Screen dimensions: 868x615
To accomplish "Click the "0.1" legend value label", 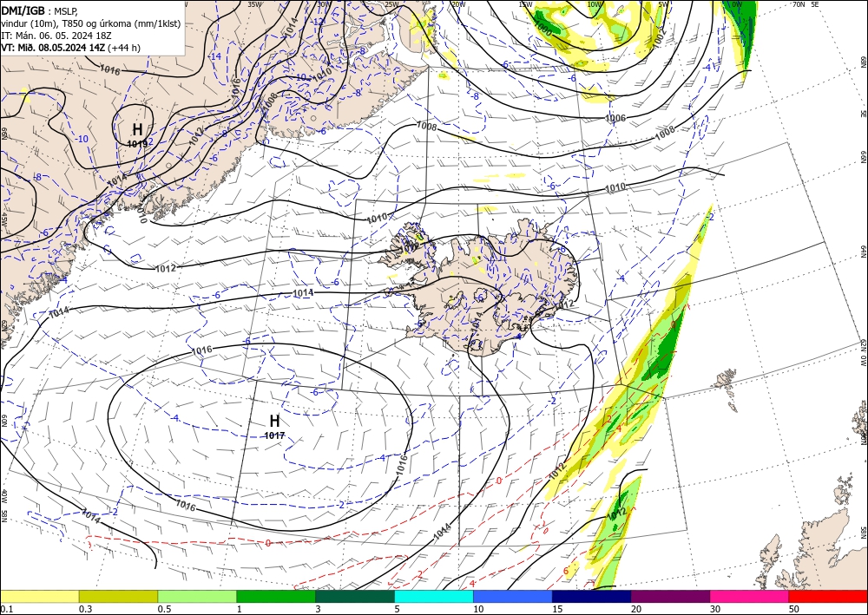I will click(x=6, y=609).
